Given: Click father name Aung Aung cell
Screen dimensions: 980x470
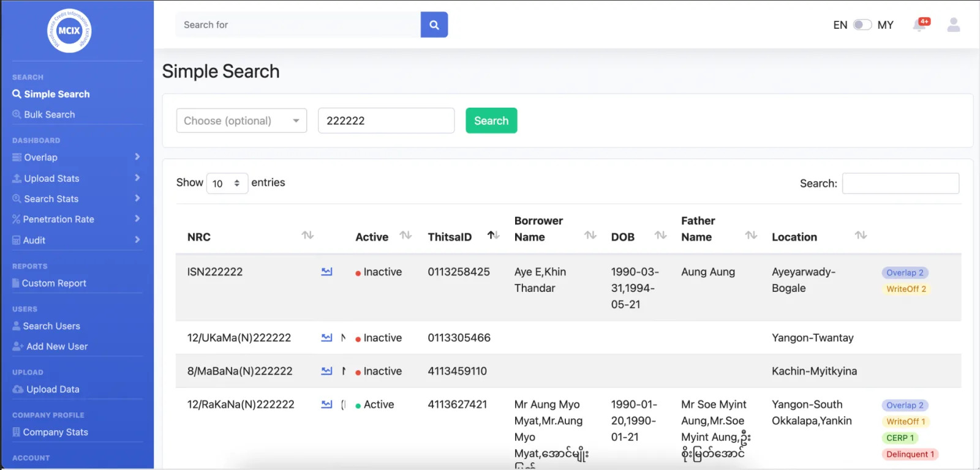Looking at the screenshot, I should (708, 272).
